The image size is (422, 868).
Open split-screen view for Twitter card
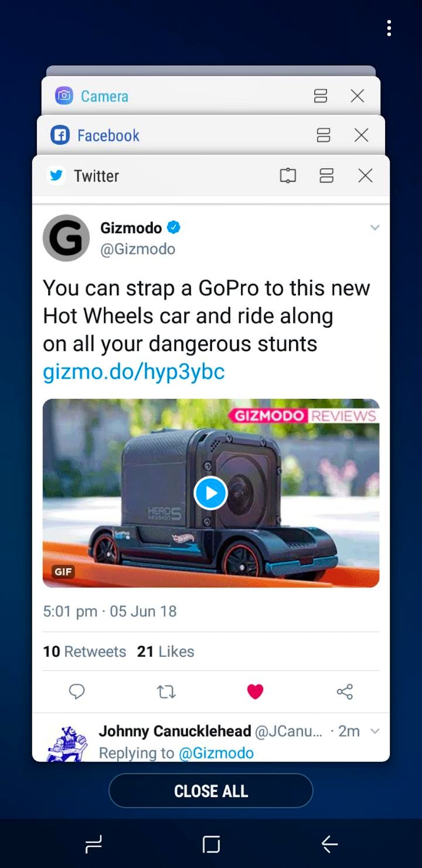click(x=326, y=176)
